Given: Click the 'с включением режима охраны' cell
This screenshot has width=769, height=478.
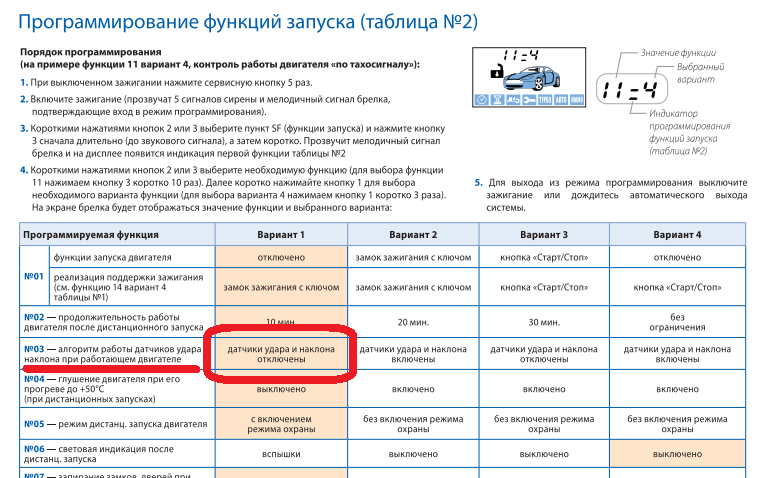Looking at the screenshot, I should (x=281, y=424).
